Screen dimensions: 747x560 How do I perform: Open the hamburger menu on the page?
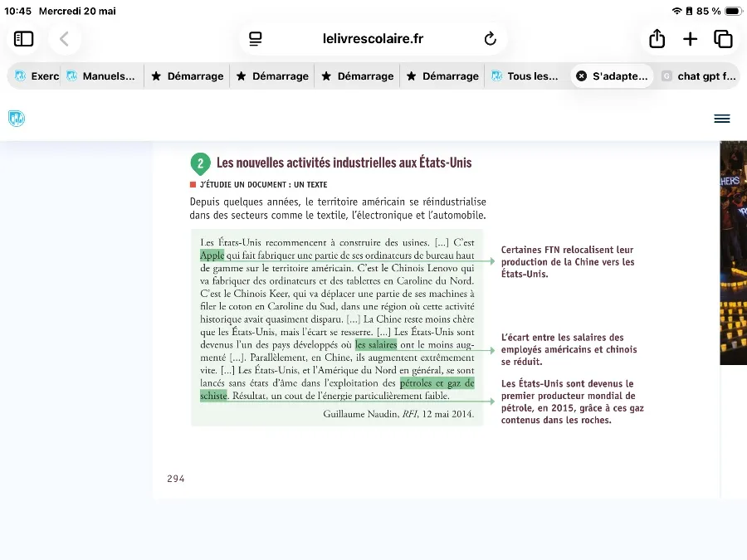click(x=722, y=119)
